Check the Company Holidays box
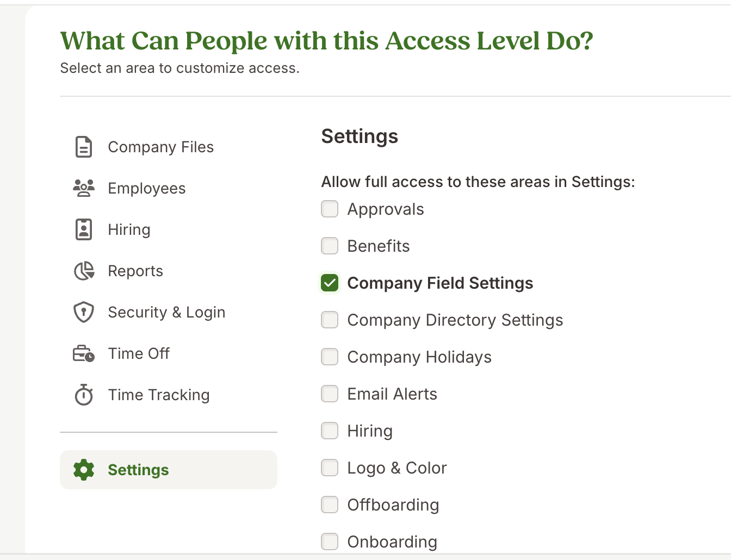Image resolution: width=731 pixels, height=560 pixels. [x=330, y=357]
